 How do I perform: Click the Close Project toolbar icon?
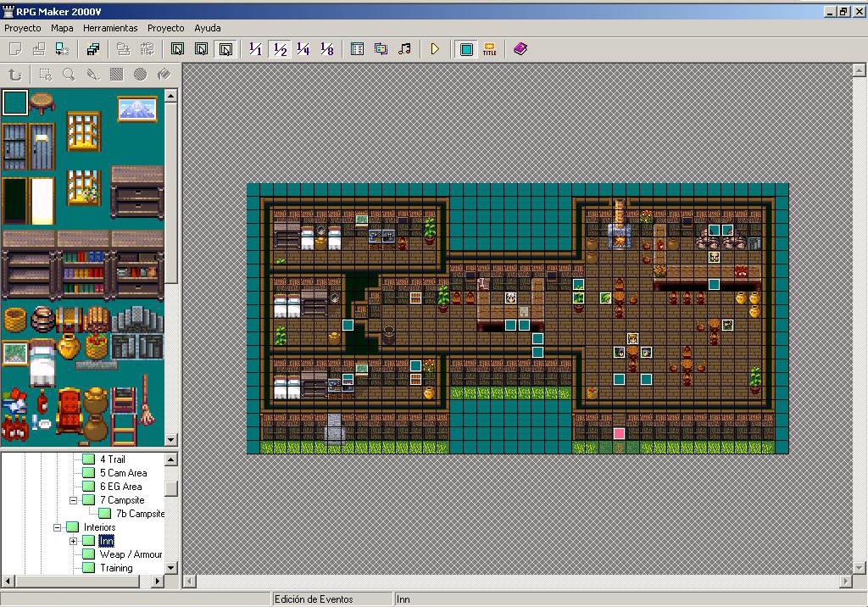tap(63, 49)
